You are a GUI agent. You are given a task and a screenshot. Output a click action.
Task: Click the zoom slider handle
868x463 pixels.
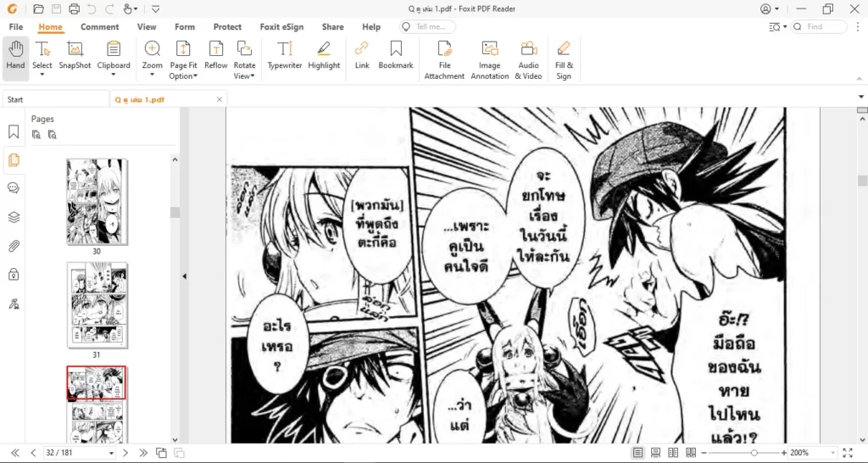click(x=754, y=453)
